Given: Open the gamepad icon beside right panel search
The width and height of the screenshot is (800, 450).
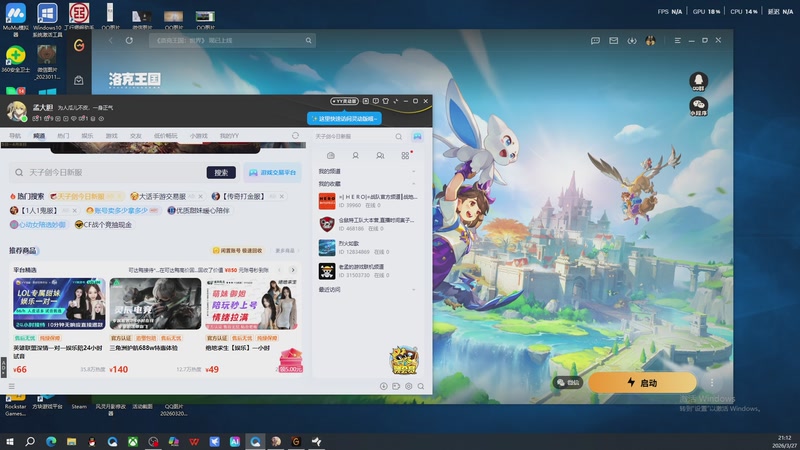Looking at the screenshot, I should coord(417,136).
